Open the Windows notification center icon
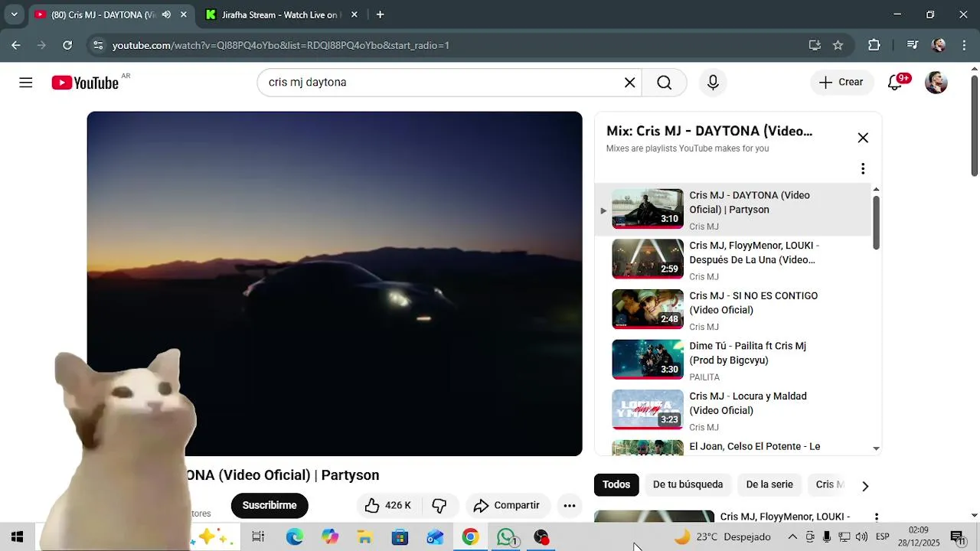The height and width of the screenshot is (551, 980). tap(958, 537)
